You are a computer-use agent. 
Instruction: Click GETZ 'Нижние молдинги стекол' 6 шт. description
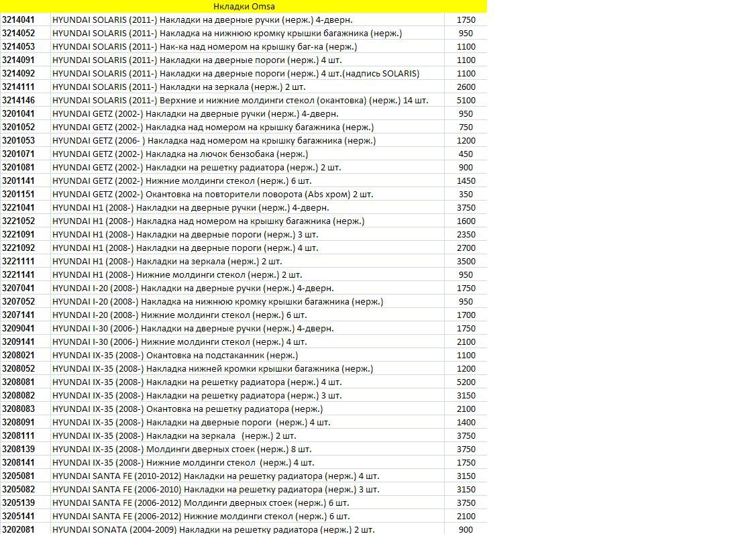pos(182,181)
